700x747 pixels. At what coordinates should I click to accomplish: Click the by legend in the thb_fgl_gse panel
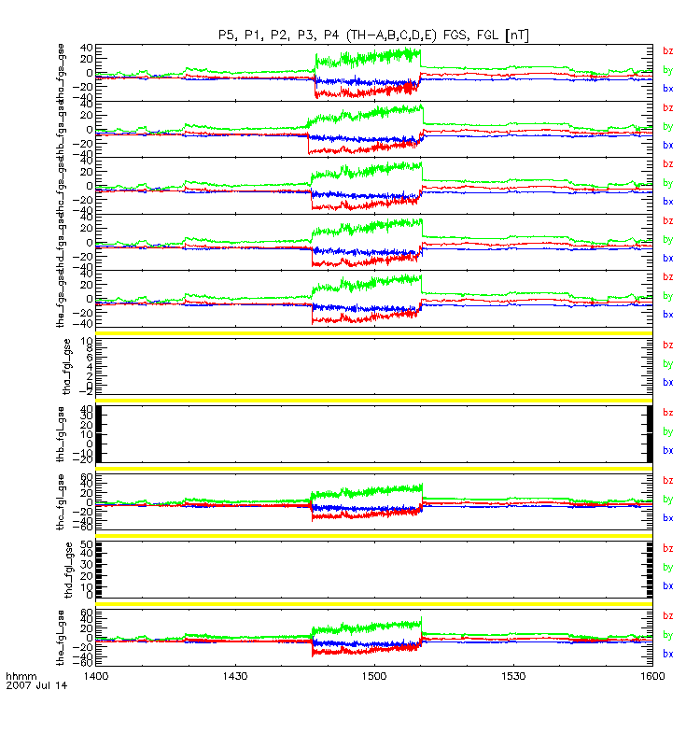click(x=667, y=431)
